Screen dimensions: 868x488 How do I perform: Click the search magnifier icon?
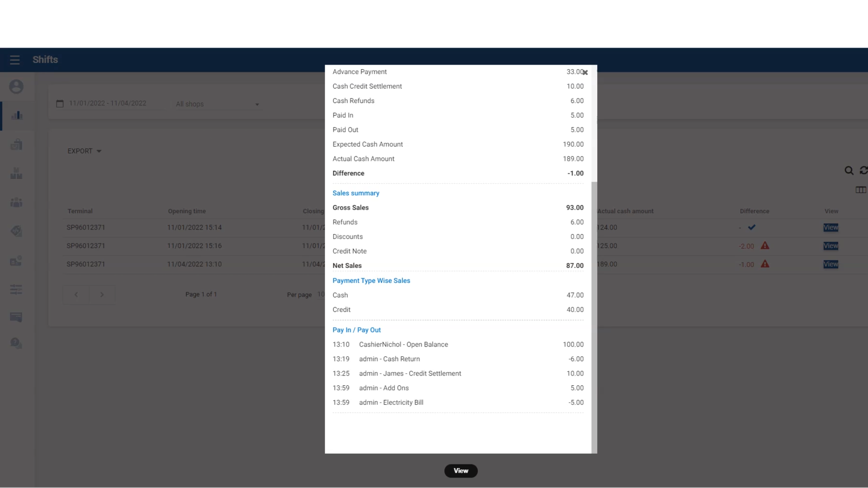(849, 171)
